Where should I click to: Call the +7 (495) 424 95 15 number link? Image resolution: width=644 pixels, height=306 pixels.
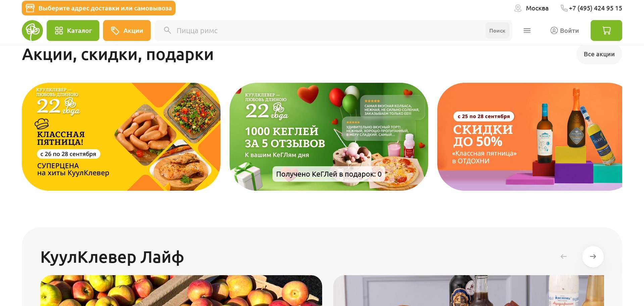pos(595,8)
